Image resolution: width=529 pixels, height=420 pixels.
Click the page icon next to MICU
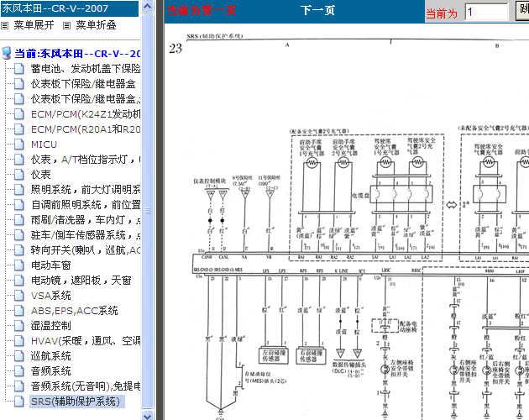coord(18,144)
